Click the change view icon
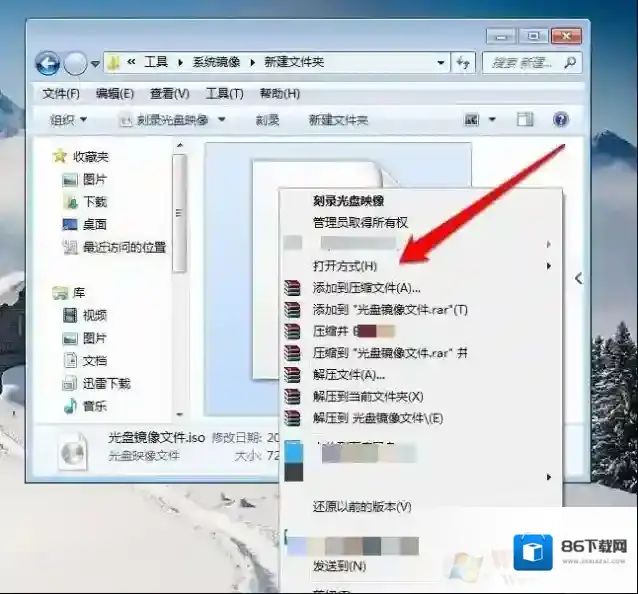This screenshot has height=594, width=638. point(472,120)
